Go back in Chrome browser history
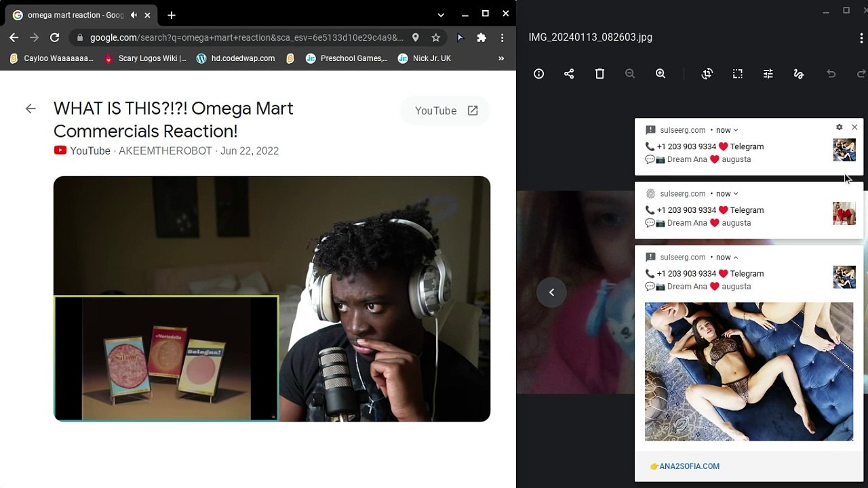The height and width of the screenshot is (488, 868). pyautogui.click(x=14, y=38)
